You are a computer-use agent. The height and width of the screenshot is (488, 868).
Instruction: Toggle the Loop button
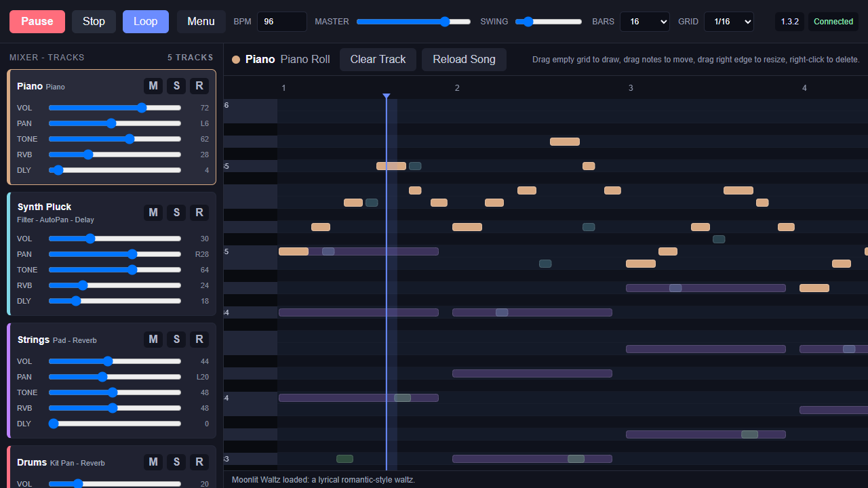[146, 22]
